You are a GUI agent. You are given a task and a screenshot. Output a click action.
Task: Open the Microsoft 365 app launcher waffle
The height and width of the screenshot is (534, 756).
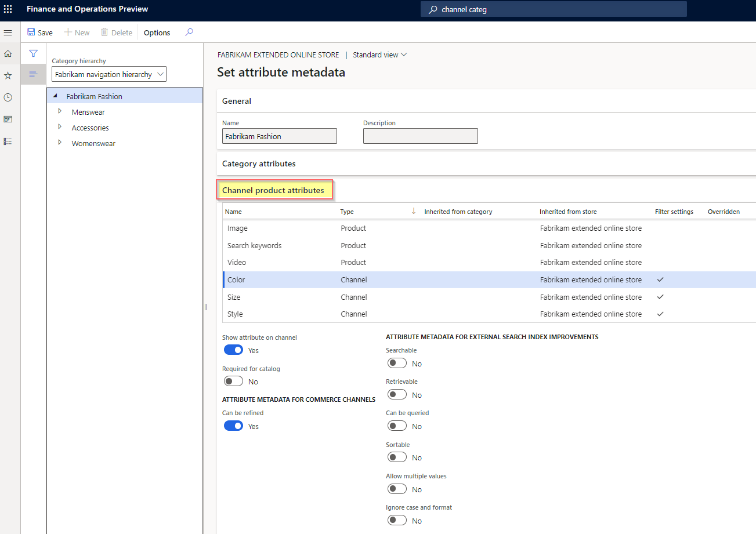pyautogui.click(x=8, y=9)
